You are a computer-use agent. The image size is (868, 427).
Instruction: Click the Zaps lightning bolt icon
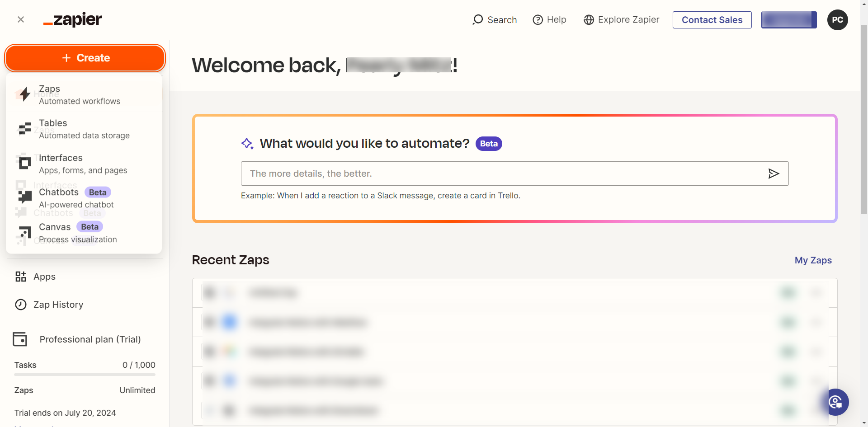[25, 94]
